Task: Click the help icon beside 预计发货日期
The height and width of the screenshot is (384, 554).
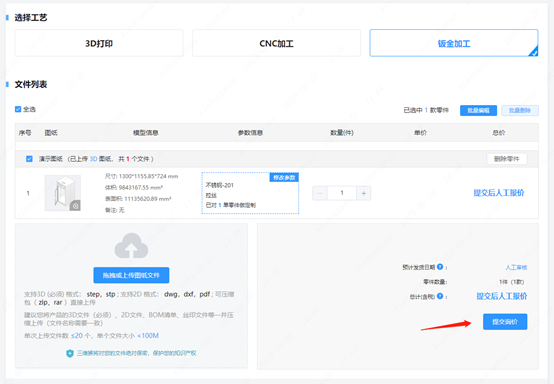Action: (440, 267)
